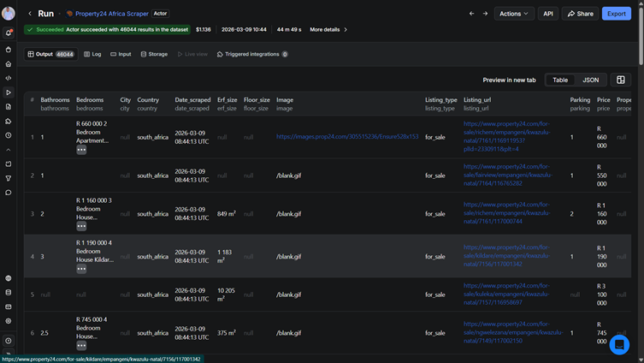644x363 pixels.
Task: Go to the Home icon in sidebar
Action: pos(9,64)
